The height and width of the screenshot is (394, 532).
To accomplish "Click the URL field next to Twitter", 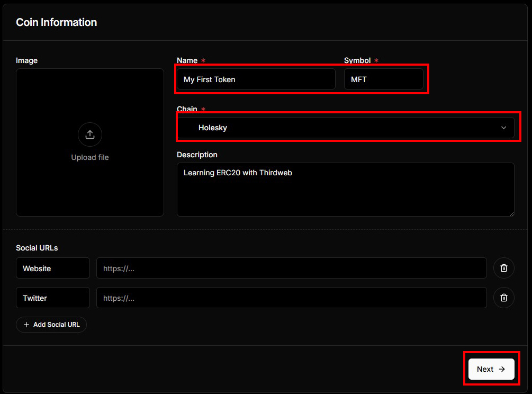I will pyautogui.click(x=291, y=298).
